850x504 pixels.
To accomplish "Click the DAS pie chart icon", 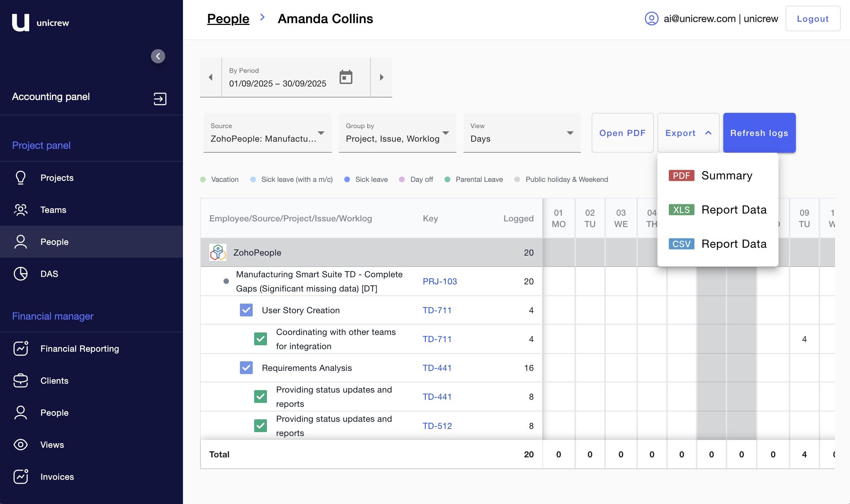I will (x=21, y=274).
